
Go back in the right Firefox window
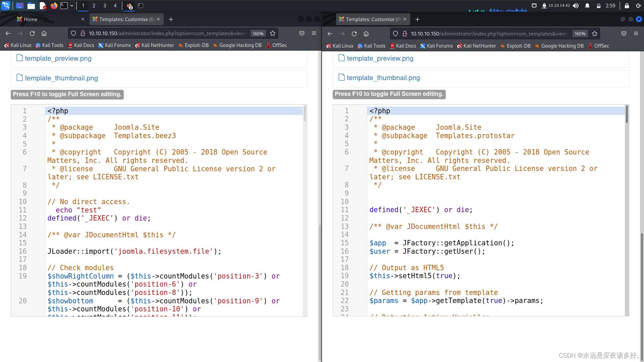tap(330, 34)
